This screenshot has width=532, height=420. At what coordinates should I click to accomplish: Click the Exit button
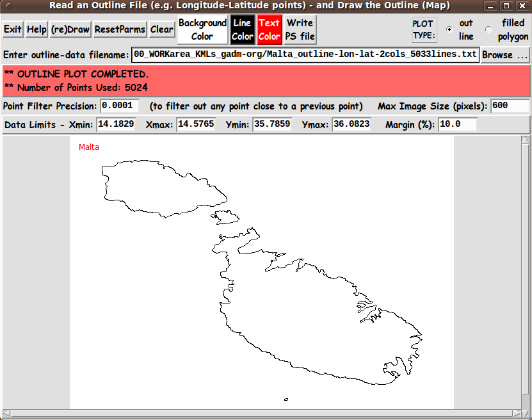[x=13, y=29]
